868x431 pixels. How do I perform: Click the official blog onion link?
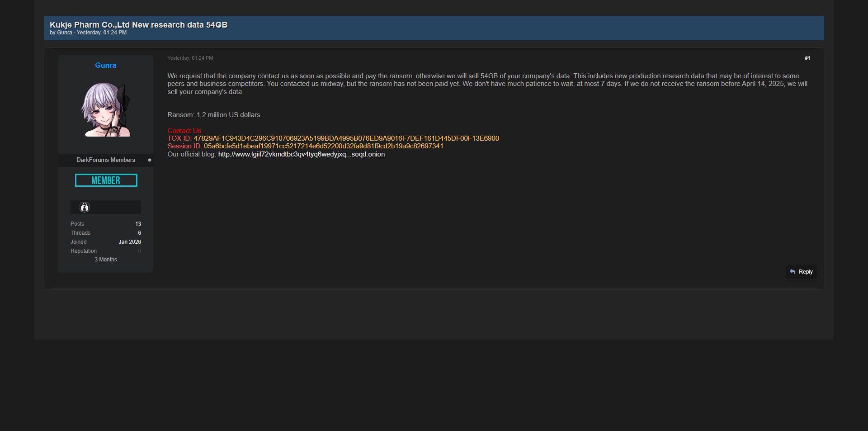(301, 154)
